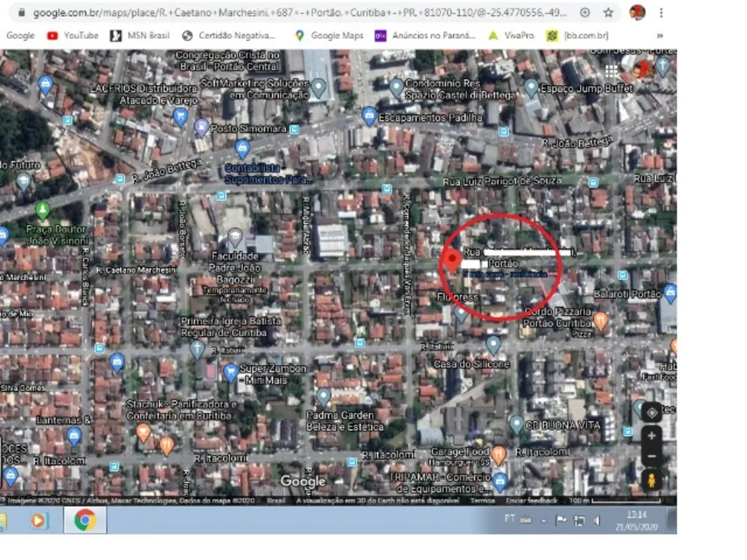Screen dimensions: 747x560
Task: Open the Anúncios no Paraná bookmark
Action: pos(425,36)
